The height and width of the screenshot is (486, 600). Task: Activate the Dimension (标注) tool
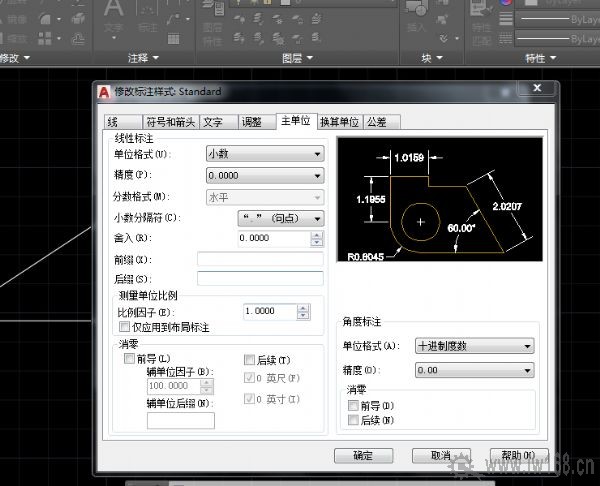[148, 17]
